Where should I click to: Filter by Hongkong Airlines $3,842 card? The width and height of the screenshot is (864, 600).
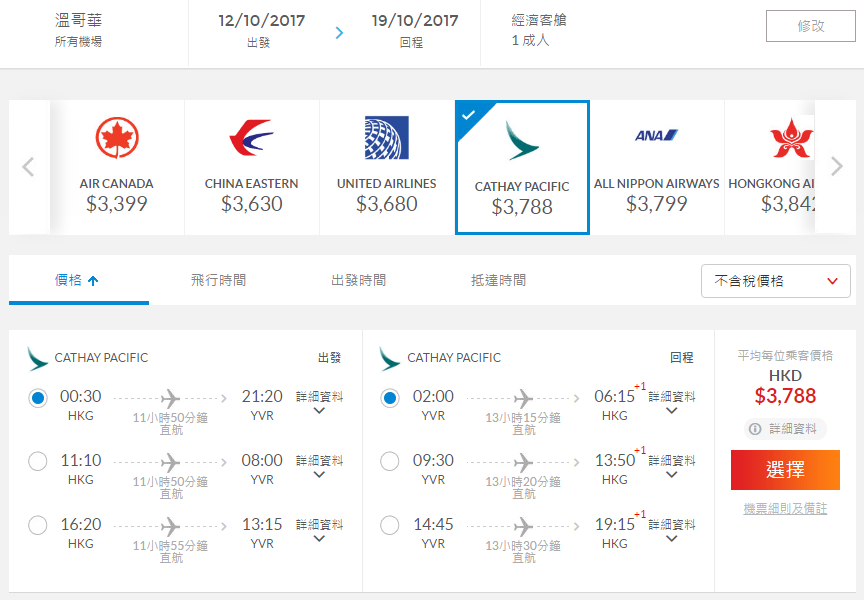(770, 167)
